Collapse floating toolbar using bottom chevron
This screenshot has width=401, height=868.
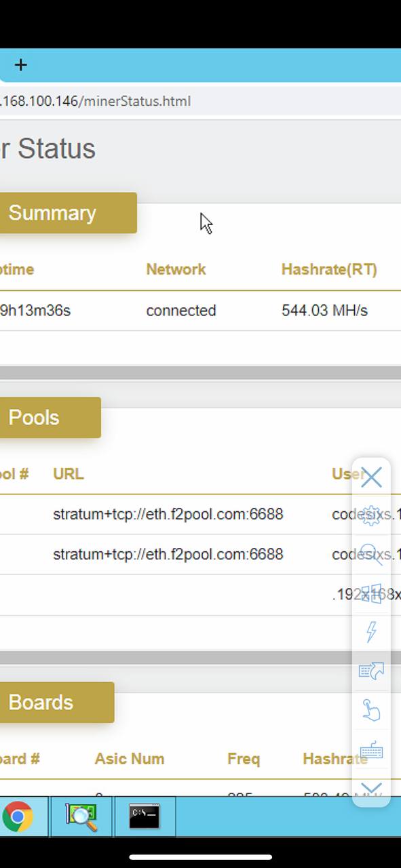point(371,789)
